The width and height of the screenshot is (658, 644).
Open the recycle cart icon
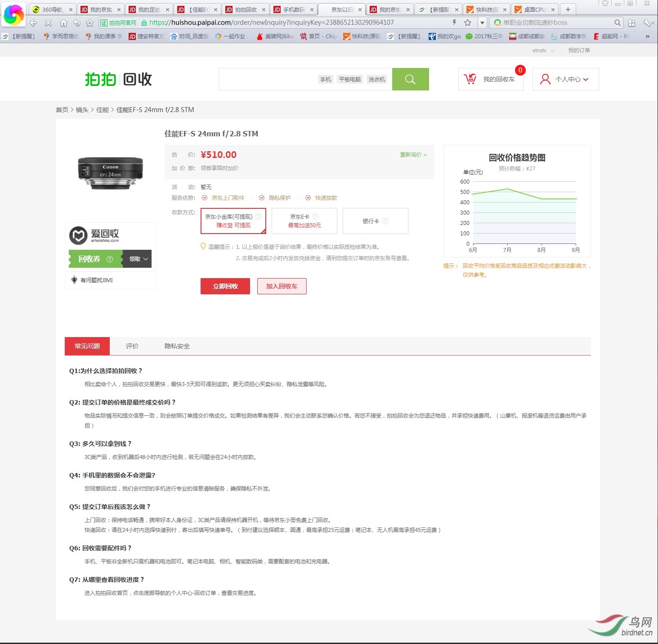pos(470,79)
